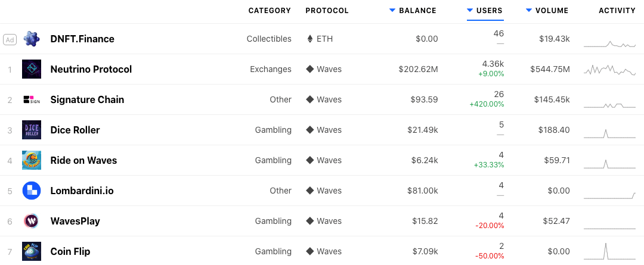Open the Lombardini.io dapp page

[x=82, y=191]
